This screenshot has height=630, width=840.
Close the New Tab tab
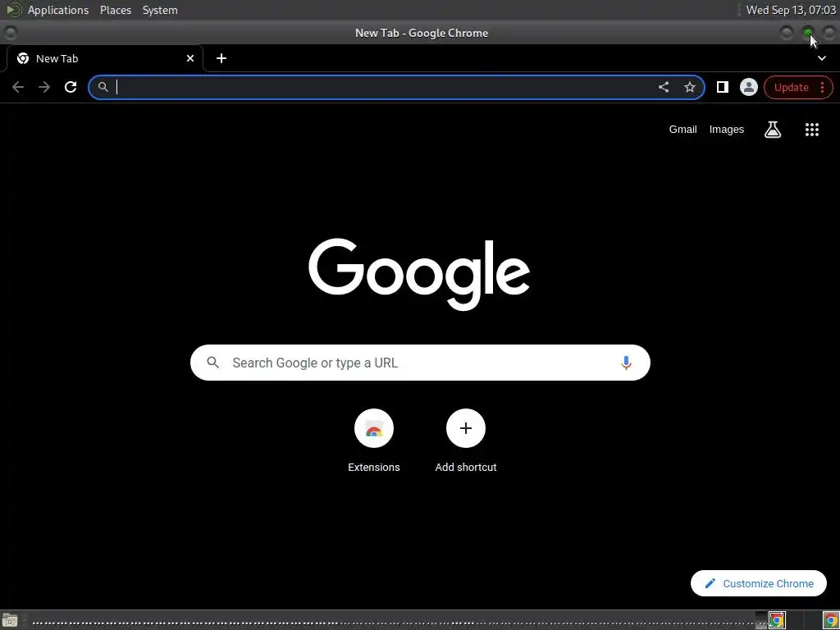(x=190, y=58)
